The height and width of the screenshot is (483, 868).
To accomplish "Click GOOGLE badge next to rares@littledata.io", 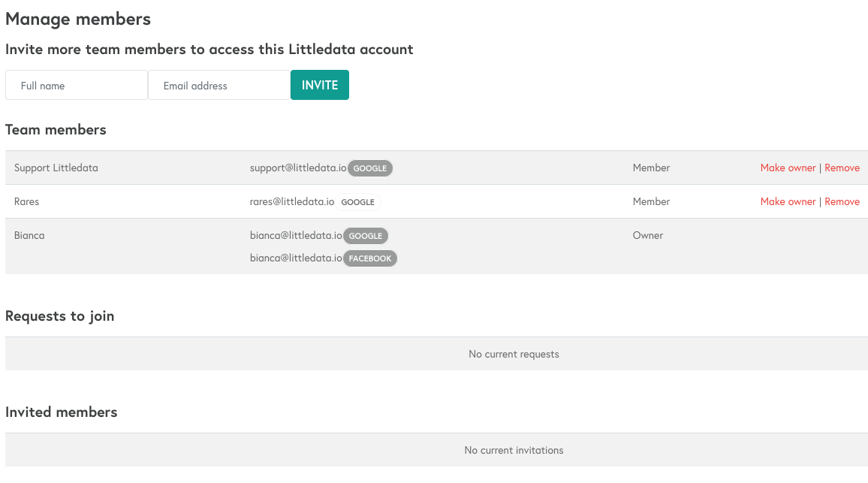I will [x=357, y=202].
